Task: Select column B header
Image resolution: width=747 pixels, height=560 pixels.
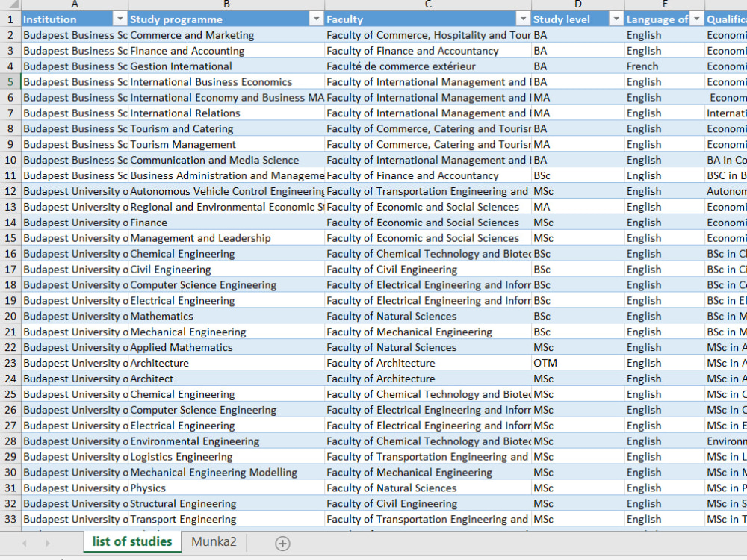Action: 226,4
